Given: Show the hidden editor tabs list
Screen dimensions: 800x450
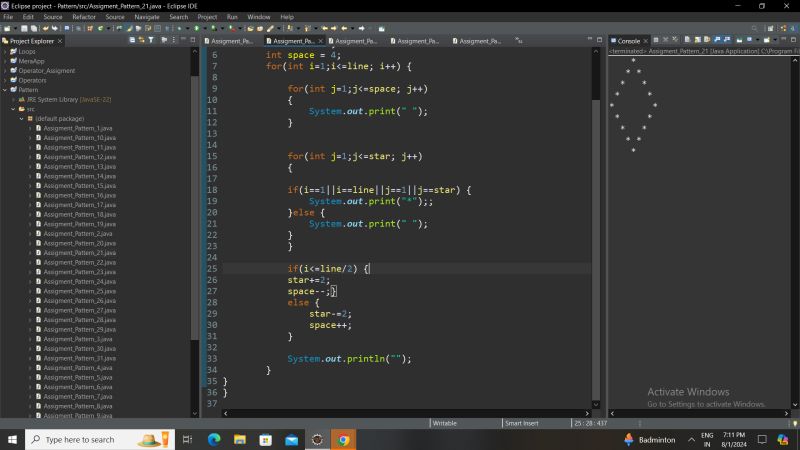Looking at the screenshot, I should 519,40.
